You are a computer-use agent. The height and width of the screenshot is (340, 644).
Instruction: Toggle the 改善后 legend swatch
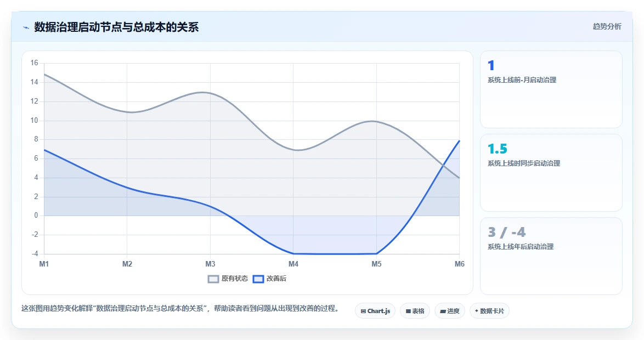tap(258, 279)
